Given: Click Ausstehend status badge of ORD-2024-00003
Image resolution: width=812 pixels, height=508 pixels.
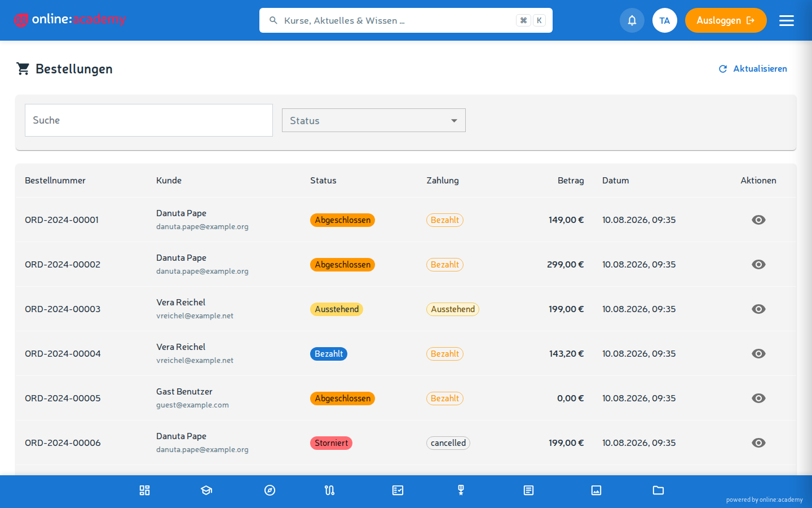Looking at the screenshot, I should point(337,309).
